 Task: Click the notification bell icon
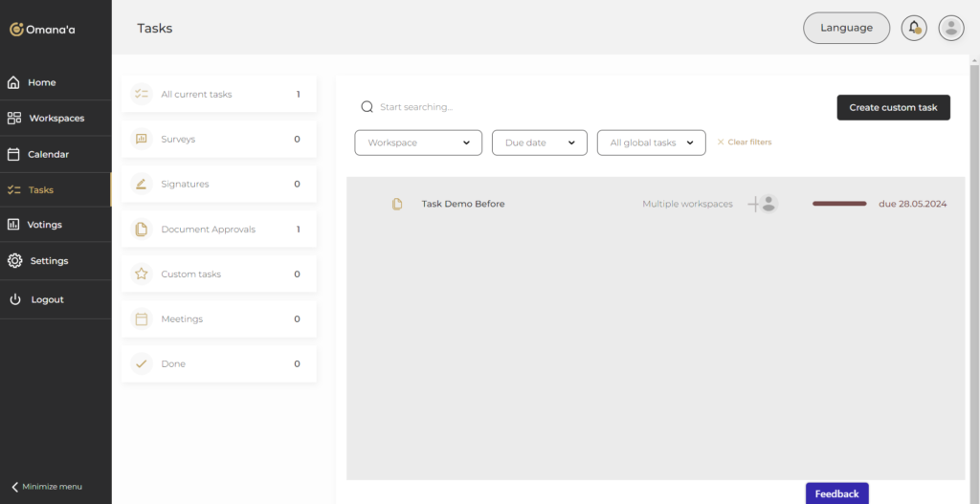[914, 28]
